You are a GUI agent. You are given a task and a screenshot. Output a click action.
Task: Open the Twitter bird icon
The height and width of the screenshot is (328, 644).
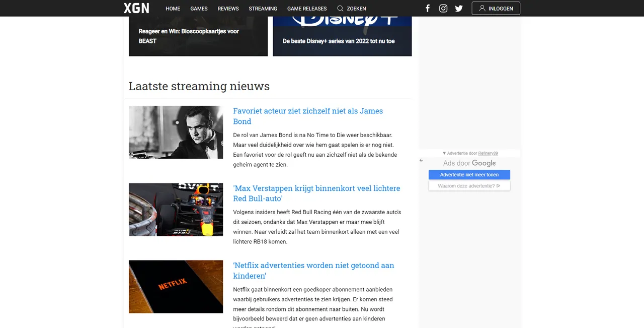pos(459,8)
